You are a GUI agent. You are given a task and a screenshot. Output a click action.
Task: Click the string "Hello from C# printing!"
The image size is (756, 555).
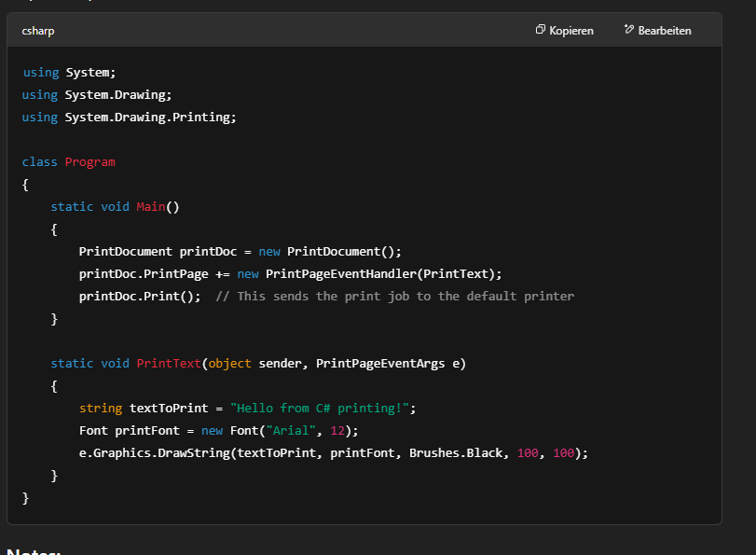tap(320, 409)
